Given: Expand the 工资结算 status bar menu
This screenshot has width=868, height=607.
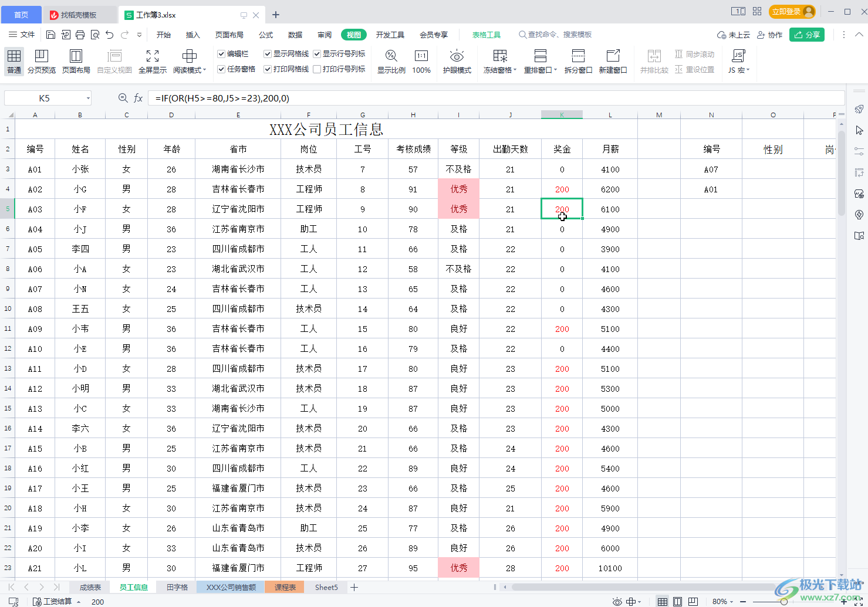Looking at the screenshot, I should coord(79,601).
